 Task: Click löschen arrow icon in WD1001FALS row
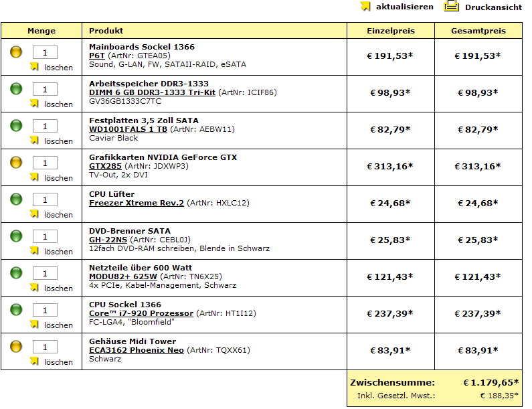coord(34,140)
